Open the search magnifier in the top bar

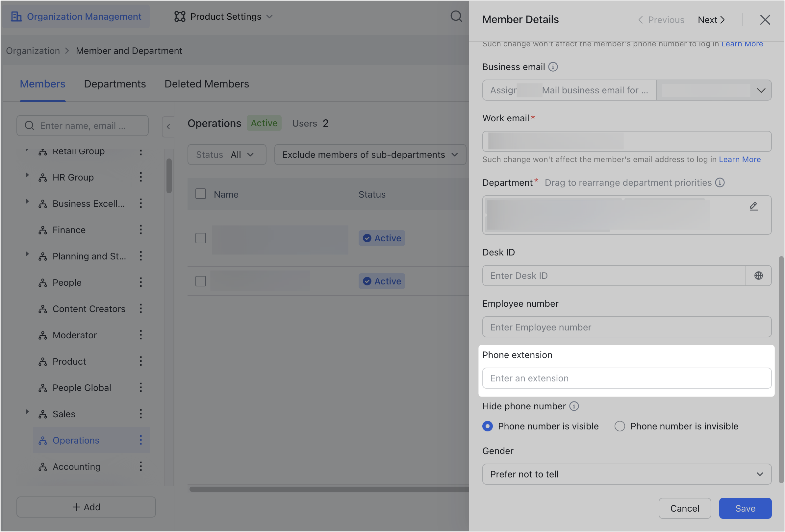coord(456,16)
